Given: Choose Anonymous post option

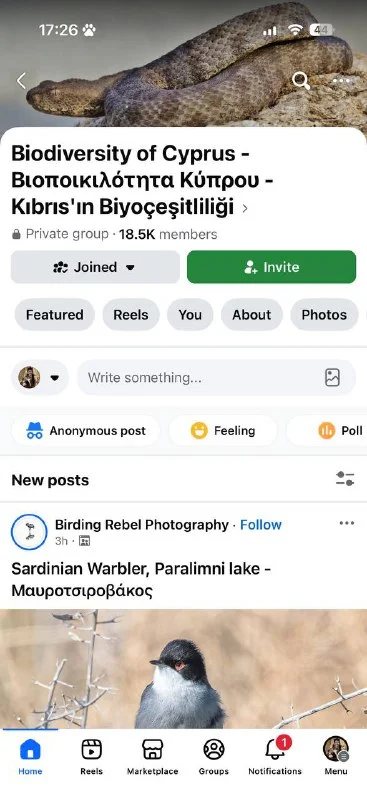Looking at the screenshot, I should point(85,431).
